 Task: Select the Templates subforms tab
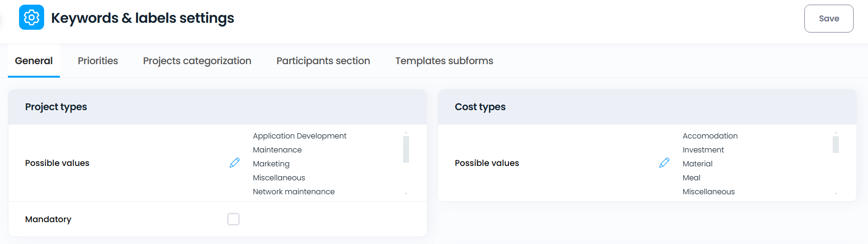click(444, 61)
